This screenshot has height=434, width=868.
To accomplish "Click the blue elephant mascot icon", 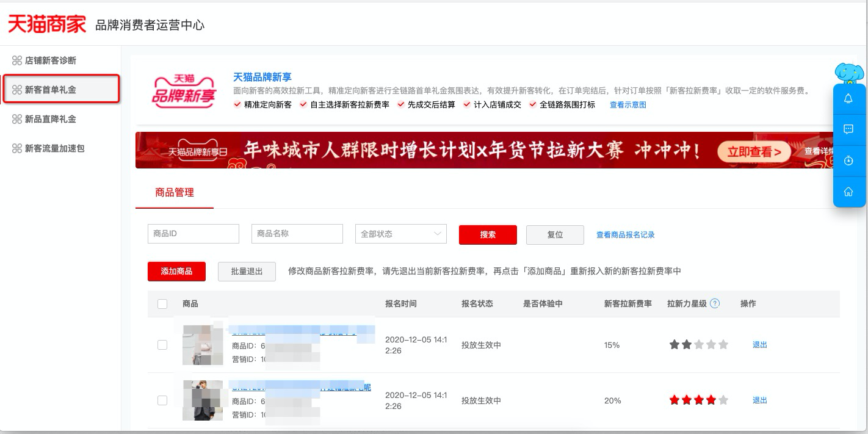I will click(x=850, y=74).
